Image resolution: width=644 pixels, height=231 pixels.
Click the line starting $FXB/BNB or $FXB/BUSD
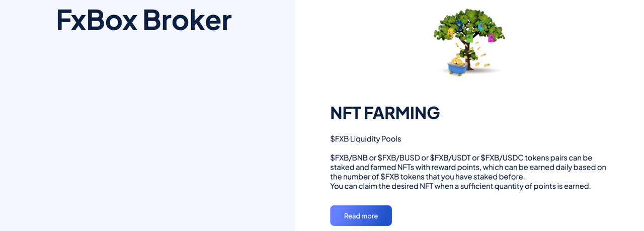tap(461, 158)
